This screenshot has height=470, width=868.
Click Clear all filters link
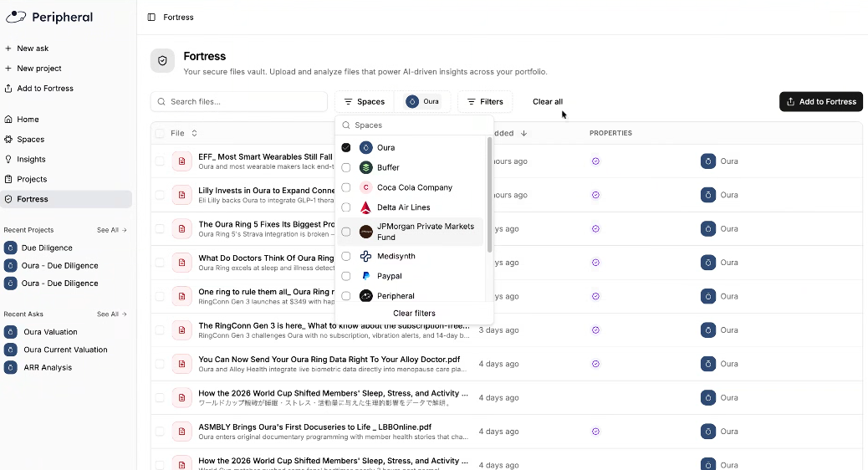[548, 101]
